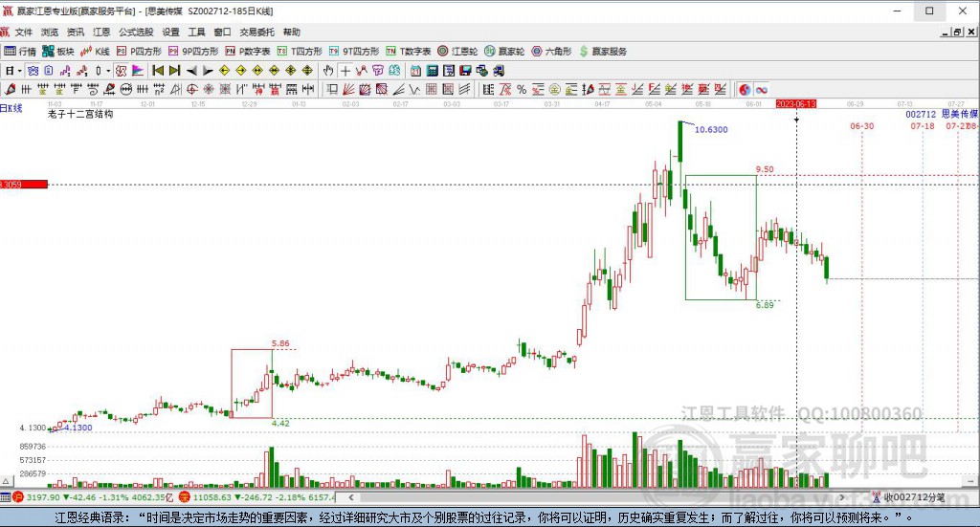Select the target crosshair circle tool
980x527 pixels.
192,89
